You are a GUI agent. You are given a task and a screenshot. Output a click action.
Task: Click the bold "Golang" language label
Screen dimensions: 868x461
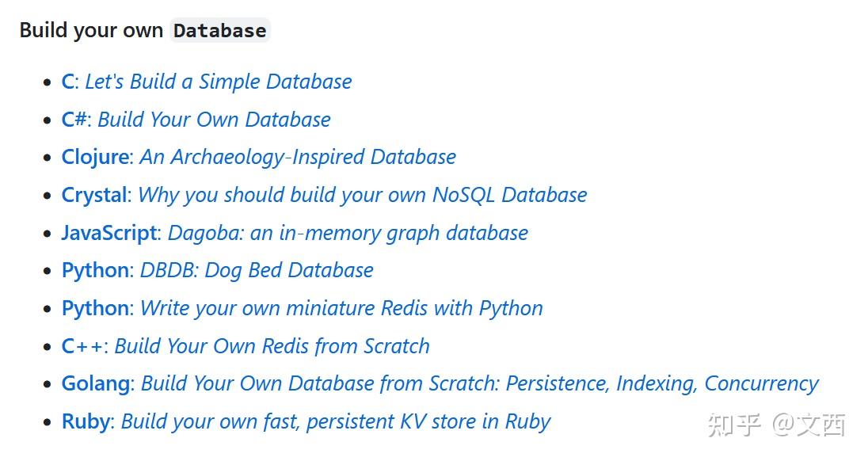coord(96,384)
